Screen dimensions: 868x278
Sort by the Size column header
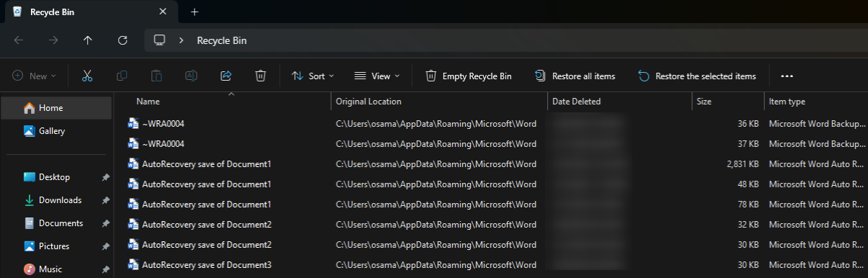coord(727,102)
